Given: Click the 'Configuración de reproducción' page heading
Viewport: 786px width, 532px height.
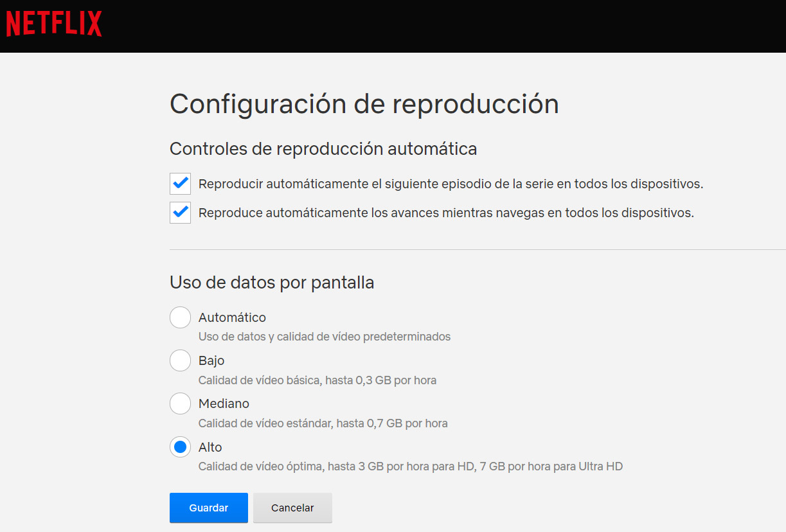Looking at the screenshot, I should tap(364, 104).
